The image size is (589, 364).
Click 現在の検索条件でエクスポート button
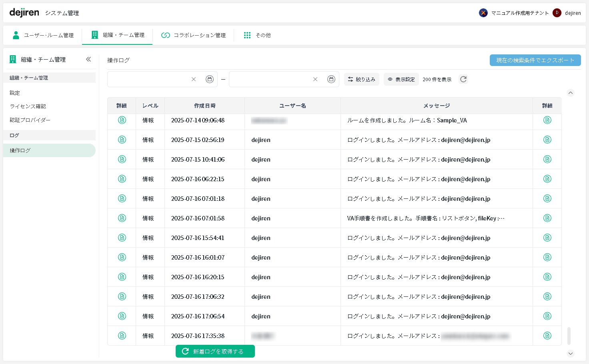coord(535,60)
